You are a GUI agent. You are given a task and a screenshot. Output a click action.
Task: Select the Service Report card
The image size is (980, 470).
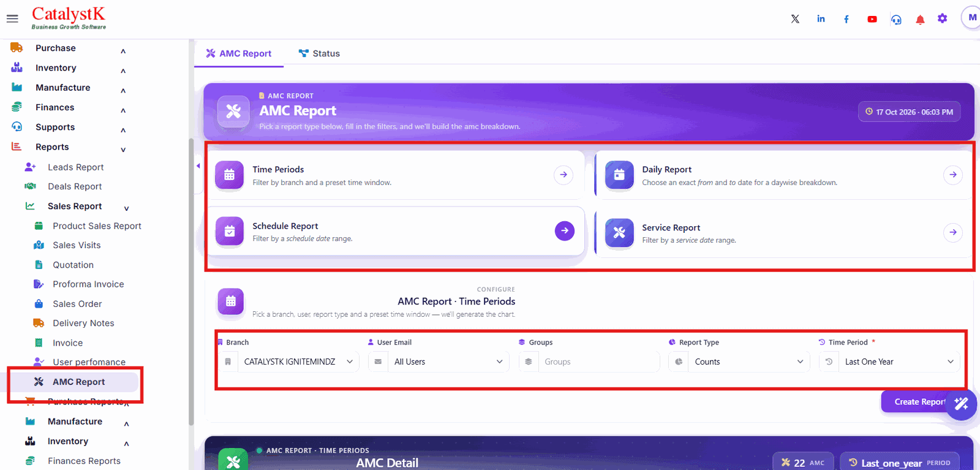784,233
